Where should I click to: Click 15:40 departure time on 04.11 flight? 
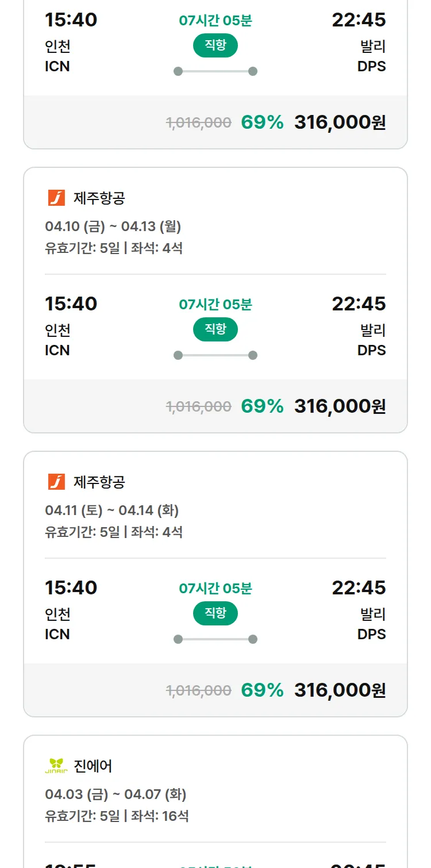(71, 587)
